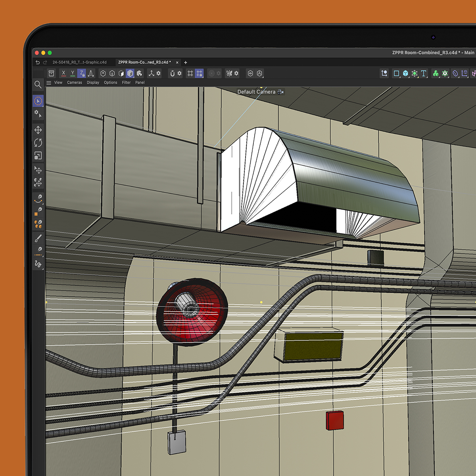Select the Move tool in left toolbar
476x476 pixels.
[38, 130]
